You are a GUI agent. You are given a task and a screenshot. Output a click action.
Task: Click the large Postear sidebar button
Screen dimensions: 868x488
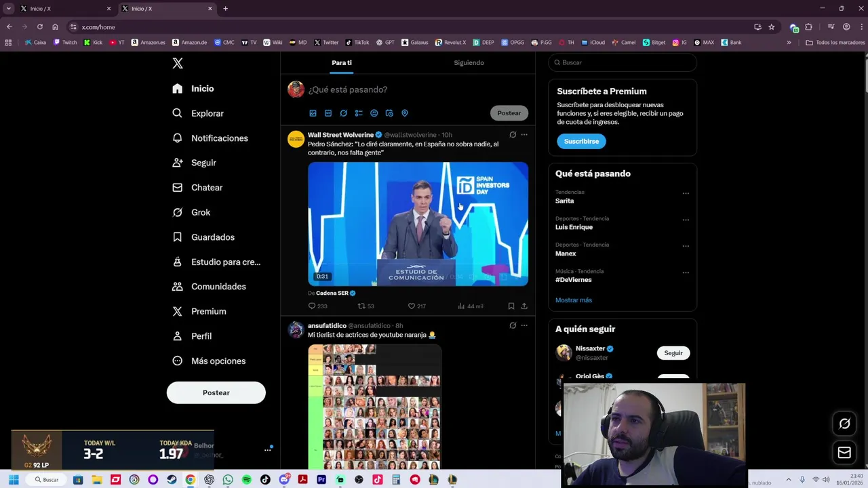click(216, 392)
